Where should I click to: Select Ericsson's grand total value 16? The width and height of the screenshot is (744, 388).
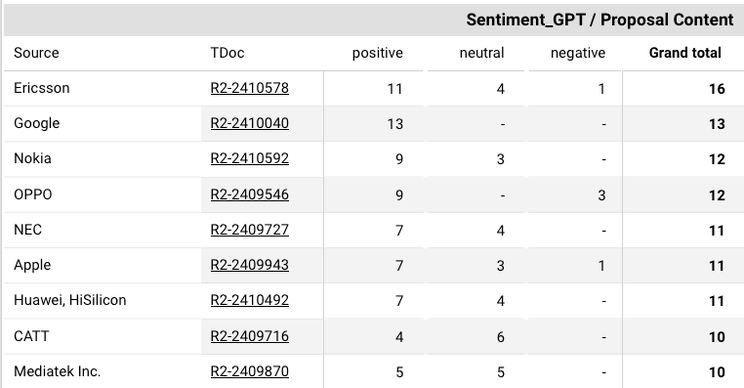pos(717,89)
